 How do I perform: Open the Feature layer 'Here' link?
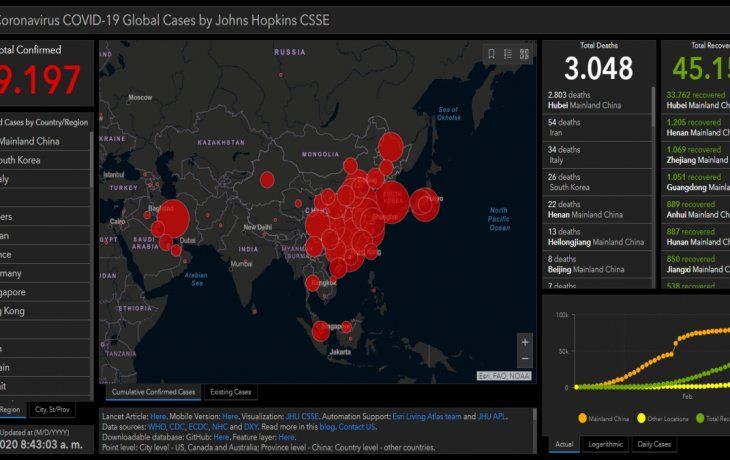click(x=286, y=437)
